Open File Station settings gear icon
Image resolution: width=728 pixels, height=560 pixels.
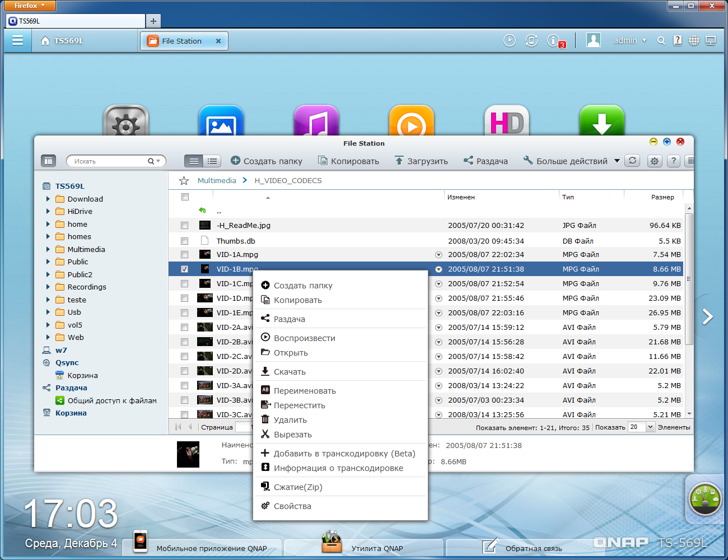[x=654, y=161]
